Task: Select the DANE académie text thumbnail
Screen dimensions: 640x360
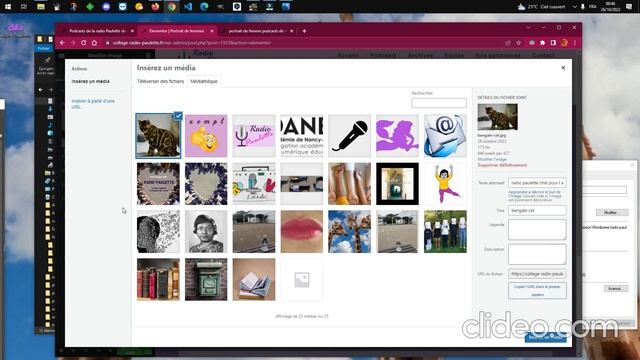Action: pos(302,136)
